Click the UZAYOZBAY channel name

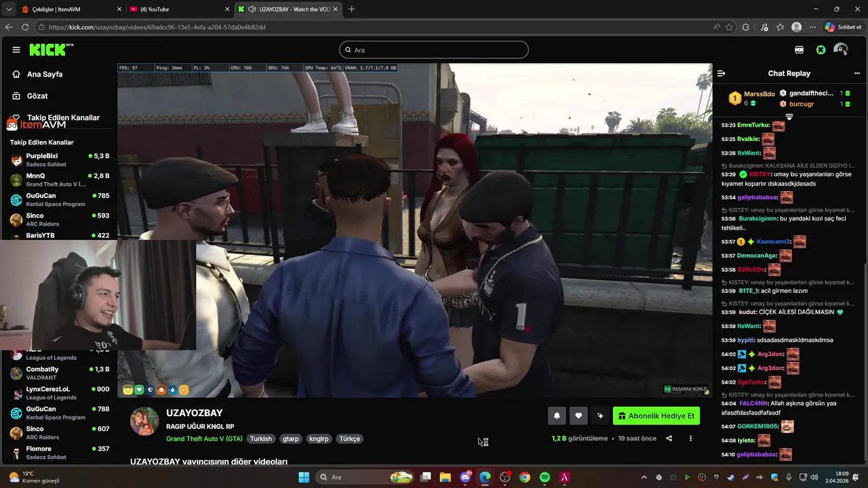click(195, 413)
